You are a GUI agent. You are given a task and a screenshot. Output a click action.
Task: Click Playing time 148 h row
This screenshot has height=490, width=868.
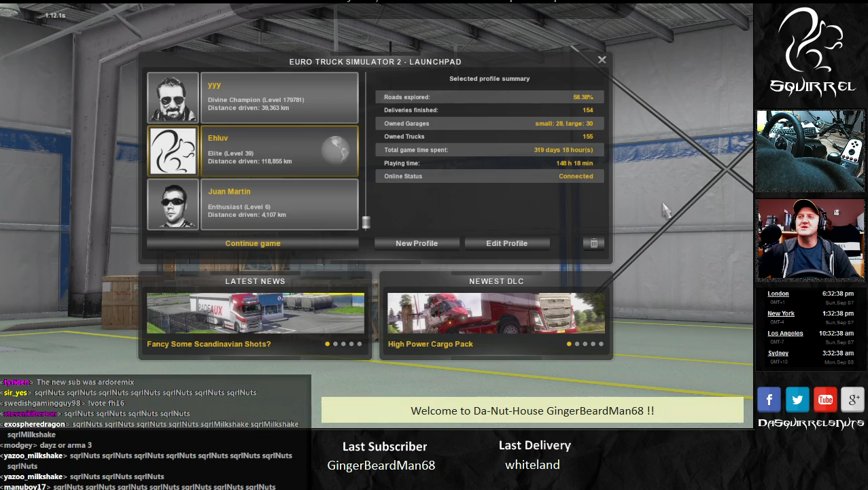pyautogui.click(x=489, y=163)
